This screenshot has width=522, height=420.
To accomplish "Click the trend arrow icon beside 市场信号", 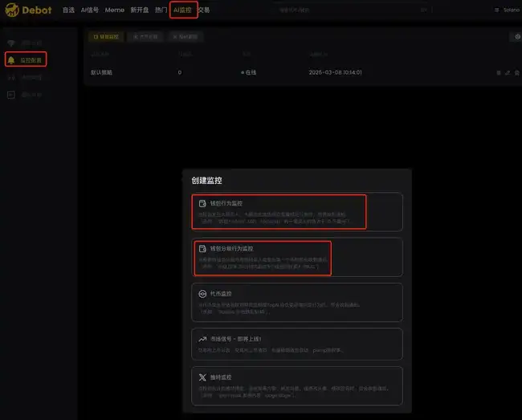I will pyautogui.click(x=202, y=339).
